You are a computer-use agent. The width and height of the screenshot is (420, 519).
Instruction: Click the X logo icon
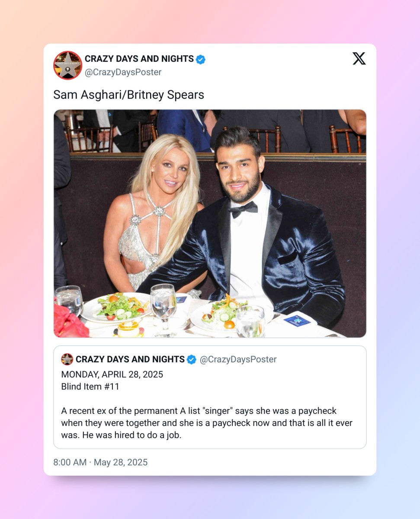[x=359, y=58]
